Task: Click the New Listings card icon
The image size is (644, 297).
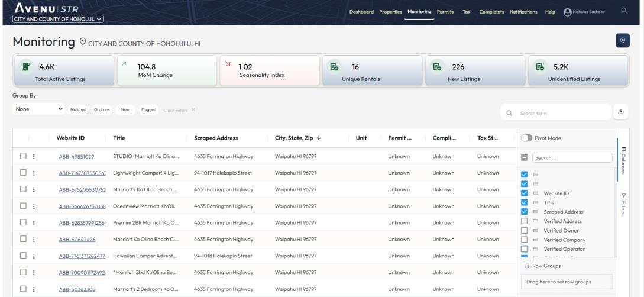Action: [436, 66]
